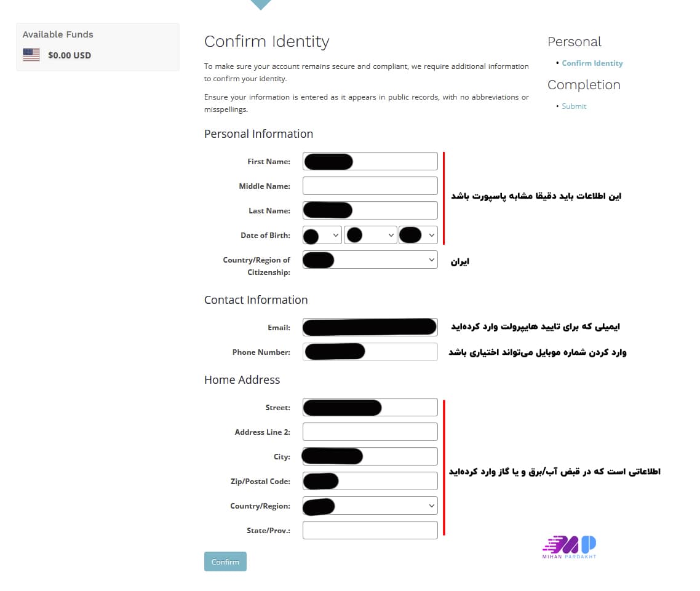Open the birth month dropdown
Image resolution: width=700 pixels, height=591 pixels.
pyautogui.click(x=322, y=235)
